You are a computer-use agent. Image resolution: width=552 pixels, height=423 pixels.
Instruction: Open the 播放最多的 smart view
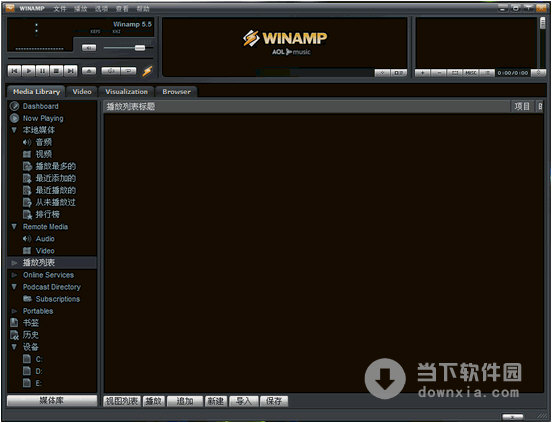[x=55, y=166]
